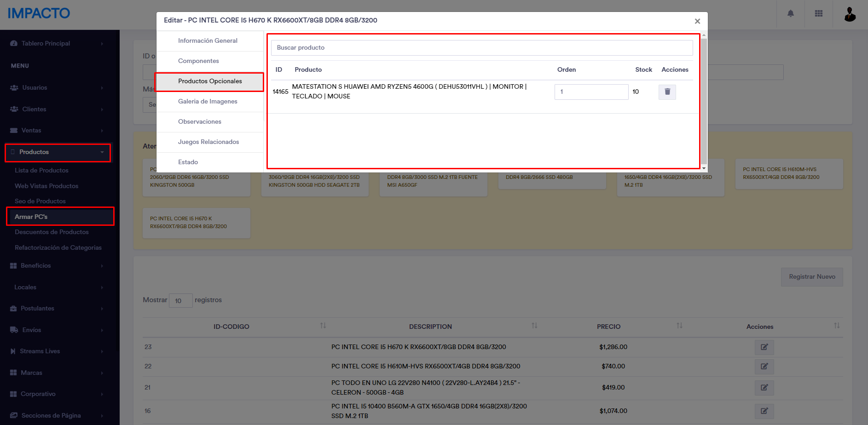Sort table by PRECIO column

[x=608, y=327]
